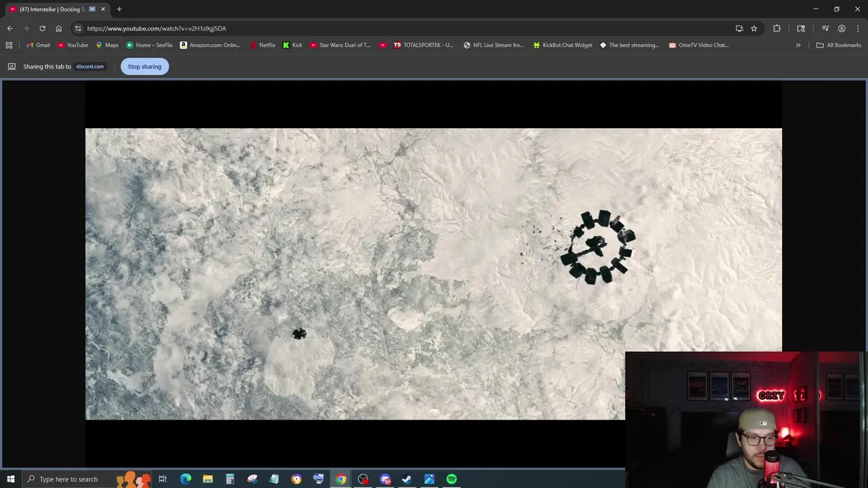Expand hidden bookmarks with double chevron
868x488 pixels.
pos(798,45)
